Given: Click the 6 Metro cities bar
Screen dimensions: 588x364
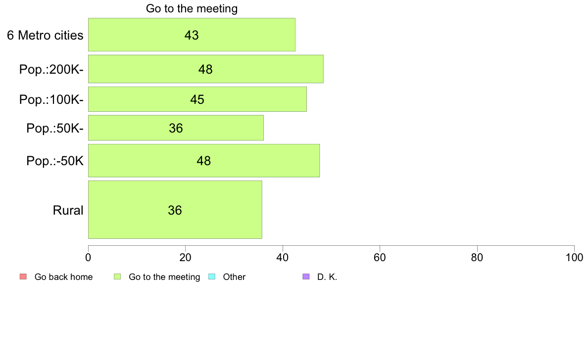Looking at the screenshot, I should (192, 35).
